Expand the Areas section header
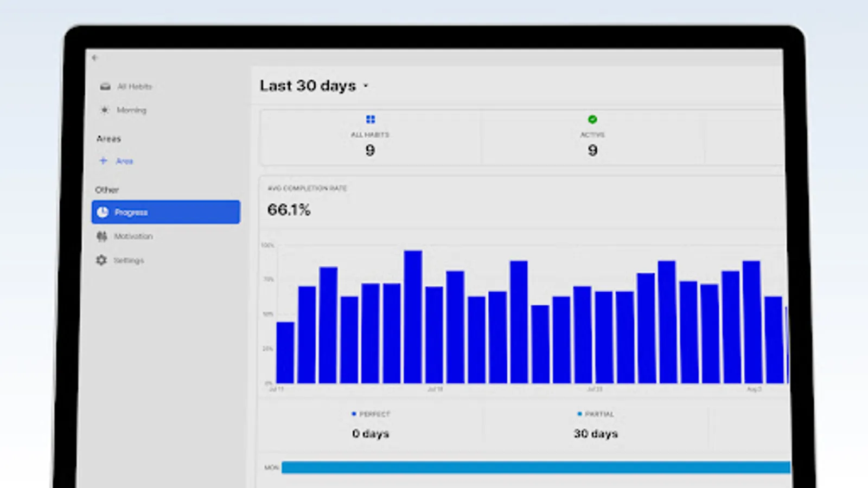The height and width of the screenshot is (488, 868). [109, 139]
